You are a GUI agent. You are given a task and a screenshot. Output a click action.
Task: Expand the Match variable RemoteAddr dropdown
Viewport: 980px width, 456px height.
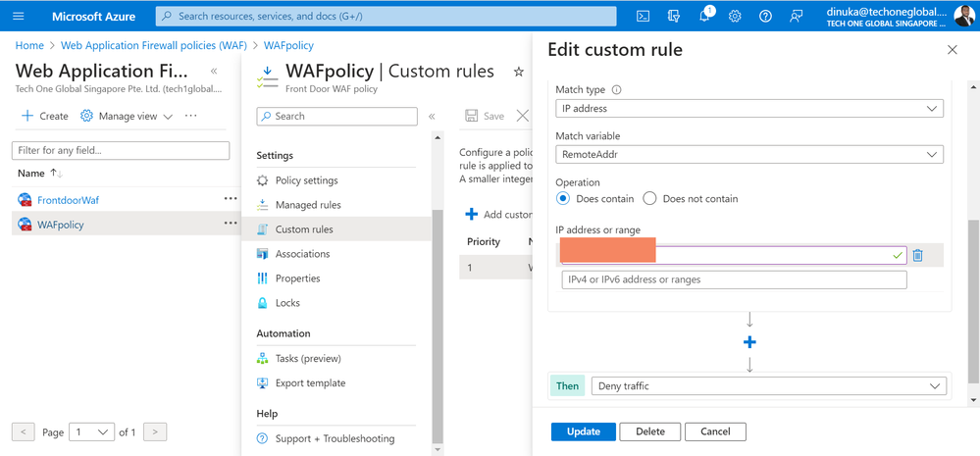749,154
